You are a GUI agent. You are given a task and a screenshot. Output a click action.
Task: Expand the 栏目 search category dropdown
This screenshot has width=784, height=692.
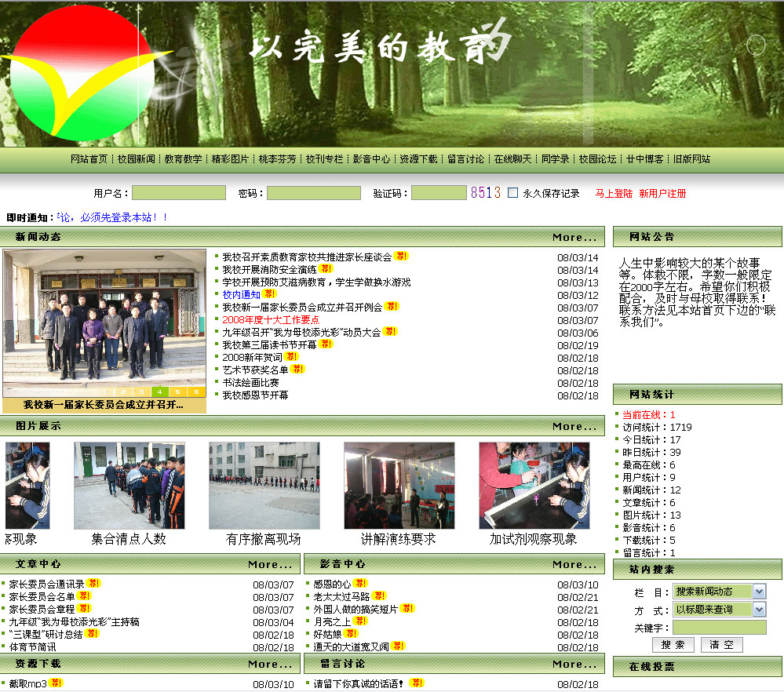[759, 591]
